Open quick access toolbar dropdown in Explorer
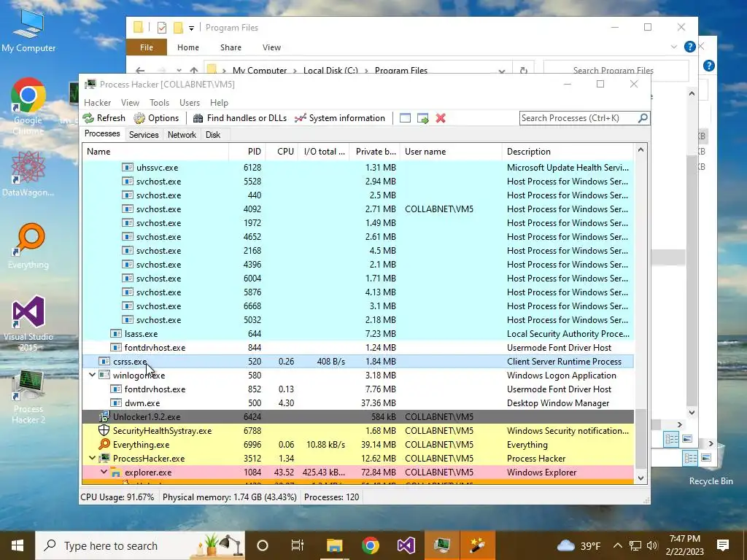The image size is (747, 560). (x=192, y=28)
